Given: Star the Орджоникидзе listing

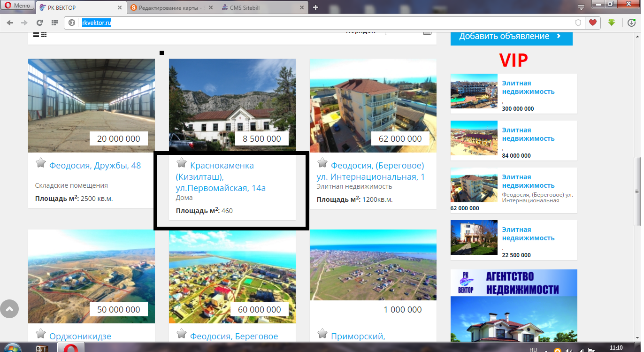Looking at the screenshot, I should tap(41, 334).
